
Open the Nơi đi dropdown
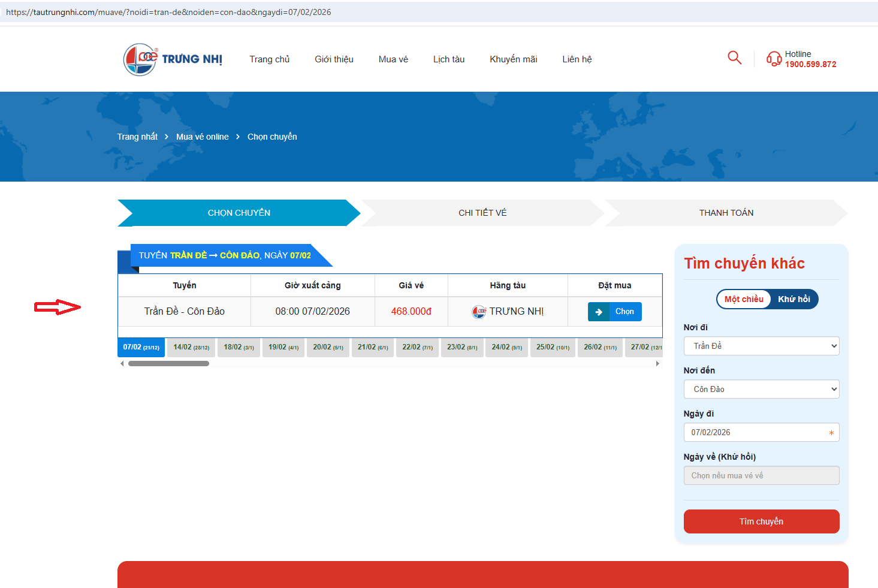(761, 346)
